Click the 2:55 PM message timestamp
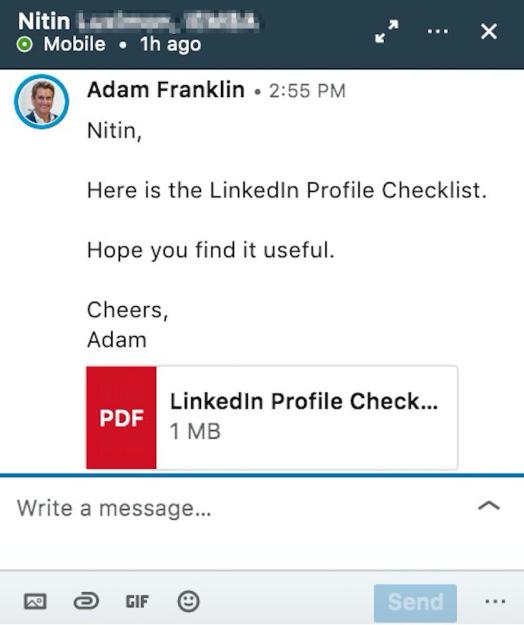Viewport: 524px width, 625px height. tap(307, 91)
